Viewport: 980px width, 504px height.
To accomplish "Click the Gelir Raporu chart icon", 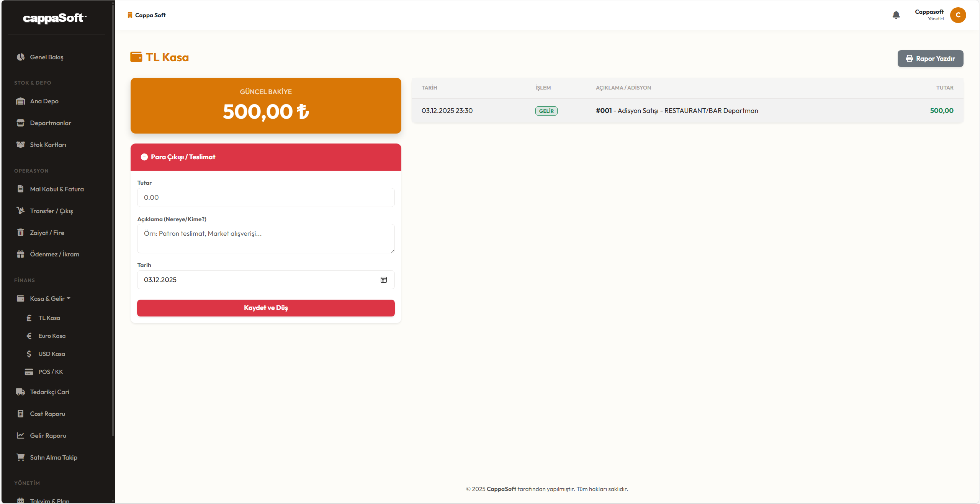I will pos(21,435).
